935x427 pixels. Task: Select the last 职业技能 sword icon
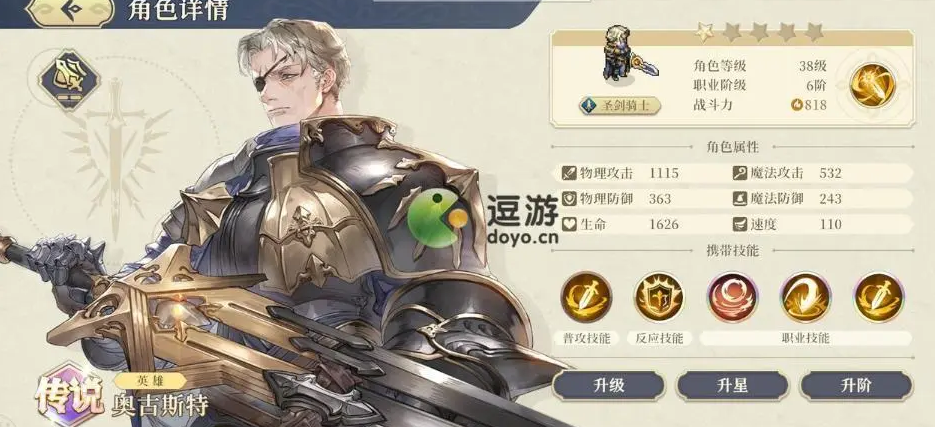(x=878, y=297)
